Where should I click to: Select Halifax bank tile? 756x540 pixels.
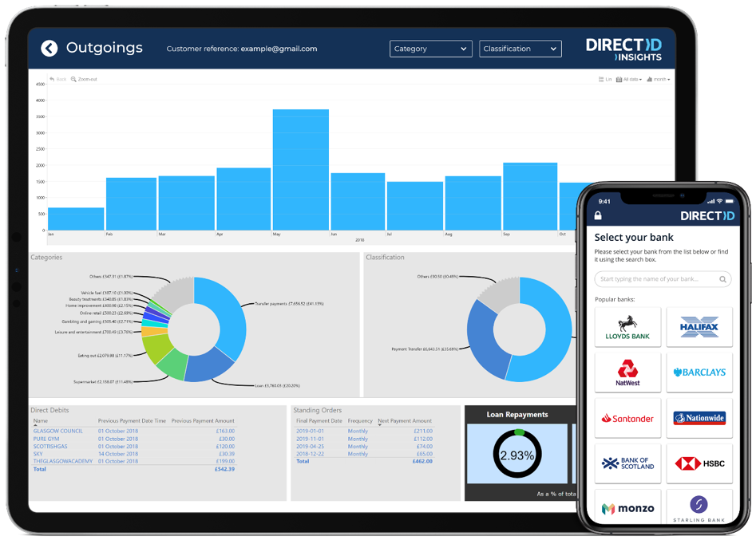point(699,327)
